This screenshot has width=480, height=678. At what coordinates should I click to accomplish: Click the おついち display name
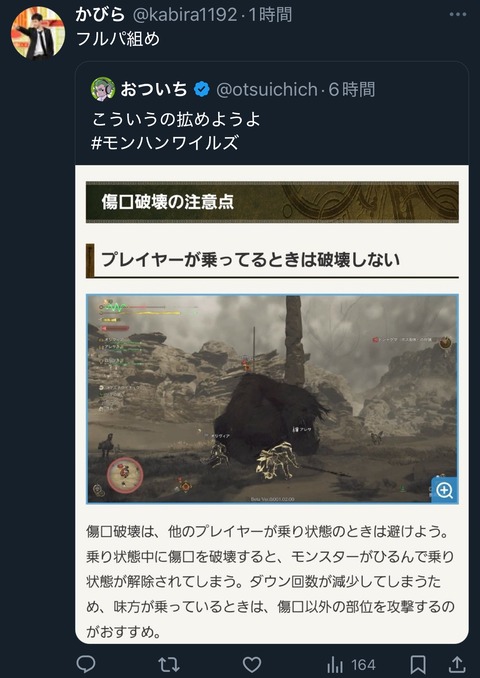coord(154,90)
